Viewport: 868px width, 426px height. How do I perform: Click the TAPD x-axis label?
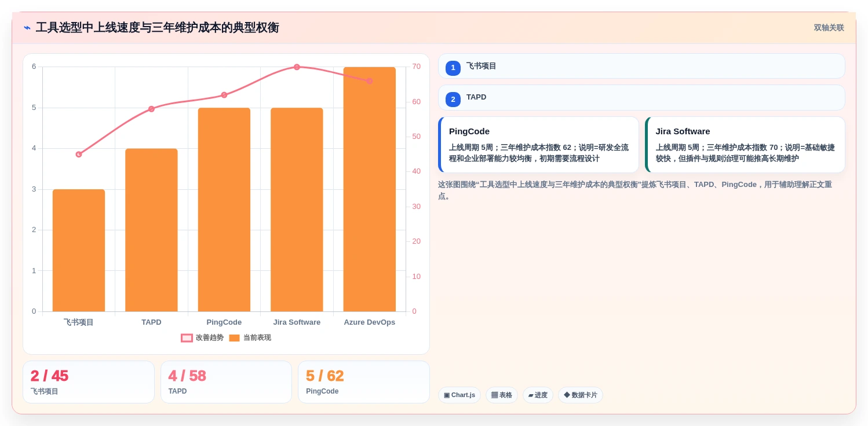151,322
